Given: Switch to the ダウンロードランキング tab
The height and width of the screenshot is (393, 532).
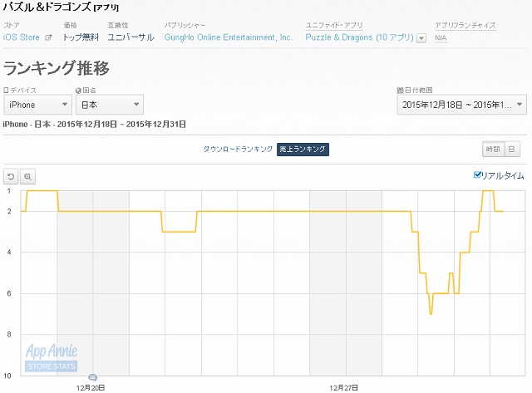Looking at the screenshot, I should pyautogui.click(x=238, y=149).
